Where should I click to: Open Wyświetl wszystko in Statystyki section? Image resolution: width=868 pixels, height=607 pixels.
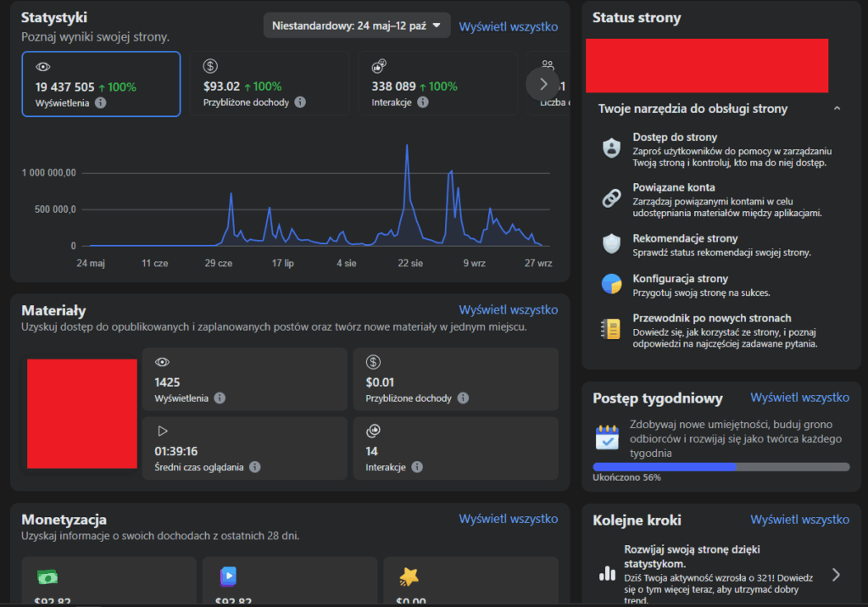pos(508,26)
